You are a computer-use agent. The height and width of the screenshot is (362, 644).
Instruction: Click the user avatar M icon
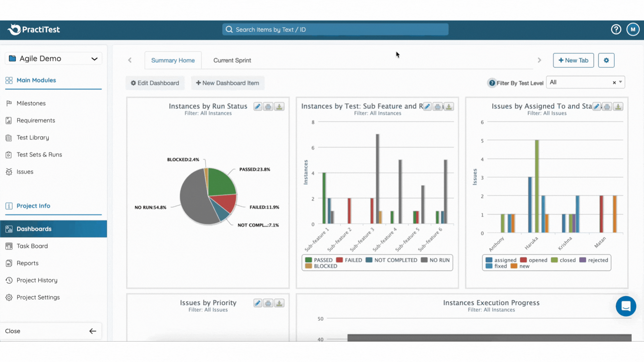coord(633,29)
